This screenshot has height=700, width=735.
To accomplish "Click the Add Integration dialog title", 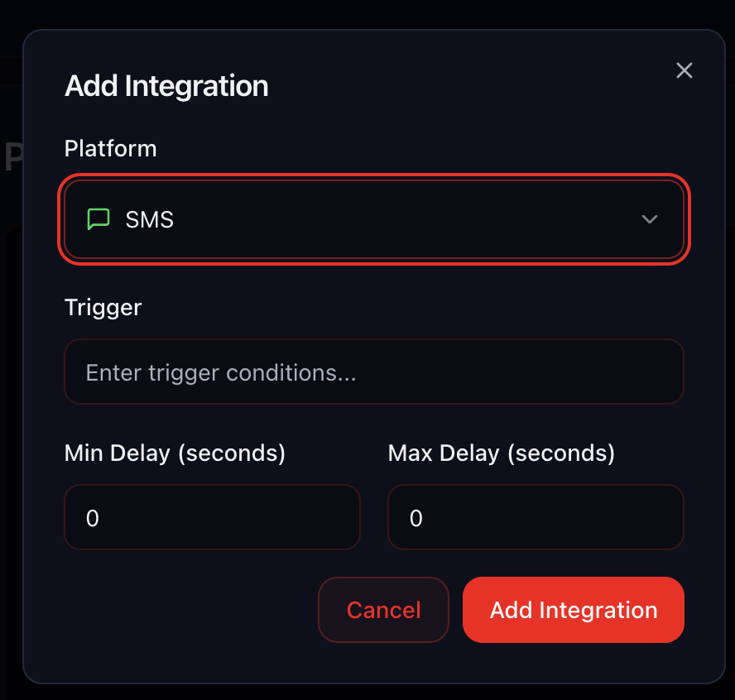I will tap(166, 85).
